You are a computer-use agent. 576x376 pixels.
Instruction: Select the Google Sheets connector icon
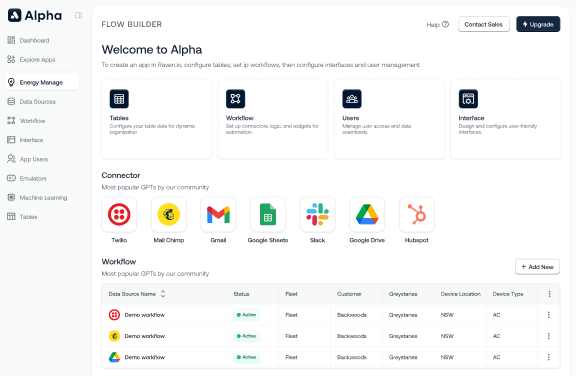coord(268,214)
